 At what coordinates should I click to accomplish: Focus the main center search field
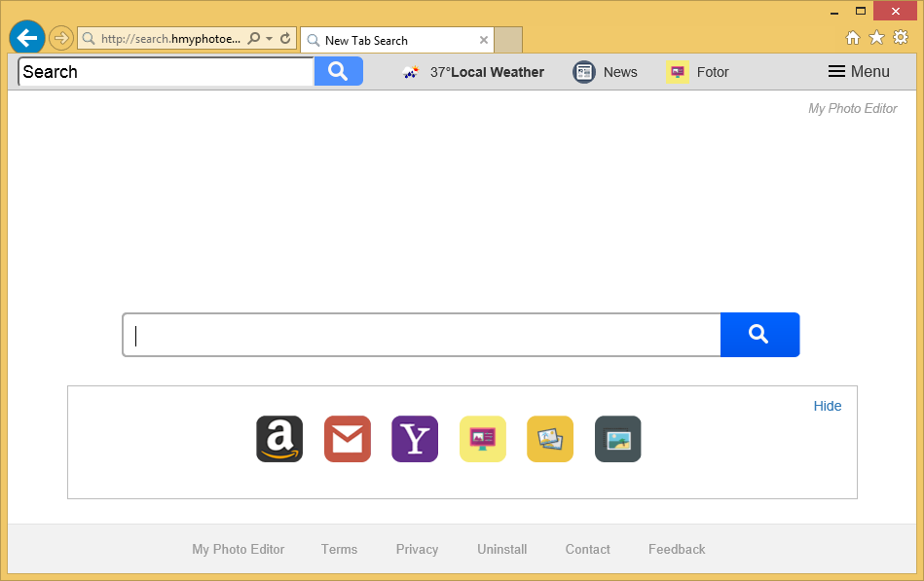[x=422, y=335]
